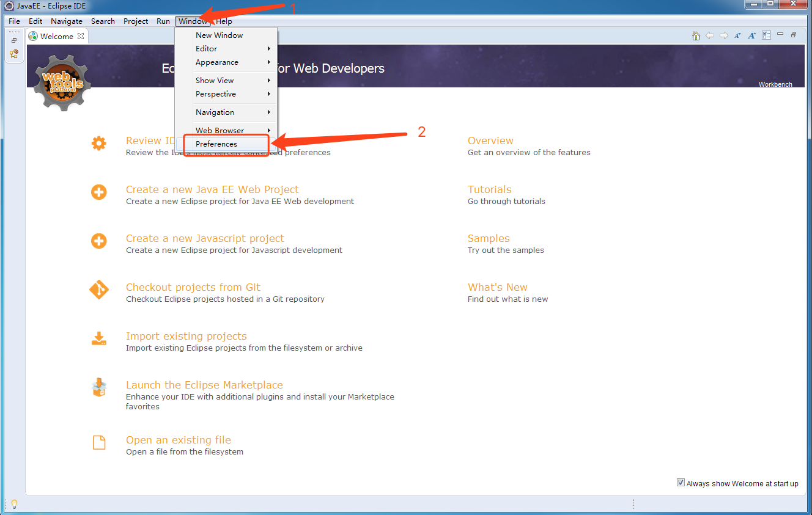This screenshot has height=515, width=812.
Task: Open the Help menu
Action: pos(224,21)
